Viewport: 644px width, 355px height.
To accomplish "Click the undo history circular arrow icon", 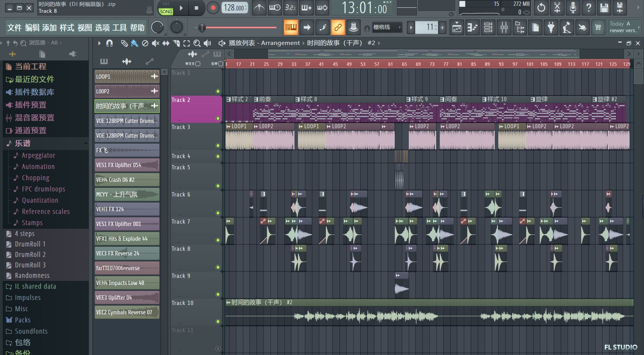I will click(541, 7).
